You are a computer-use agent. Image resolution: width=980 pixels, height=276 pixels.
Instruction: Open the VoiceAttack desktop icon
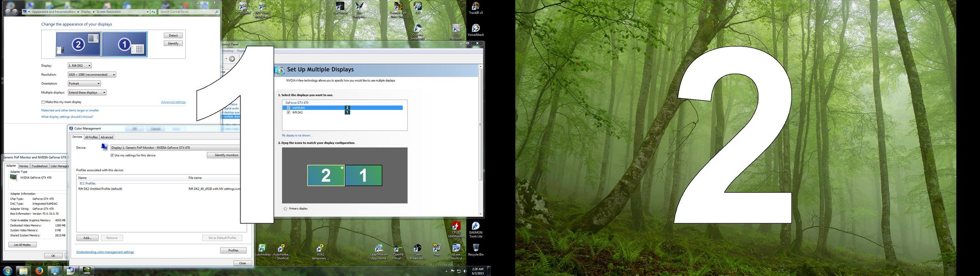[x=475, y=30]
